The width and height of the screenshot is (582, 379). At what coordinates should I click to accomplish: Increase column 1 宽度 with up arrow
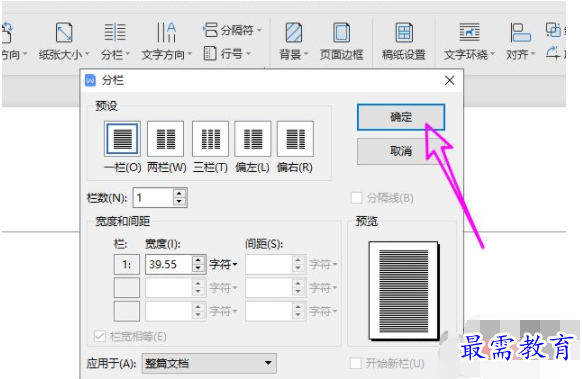[199, 260]
